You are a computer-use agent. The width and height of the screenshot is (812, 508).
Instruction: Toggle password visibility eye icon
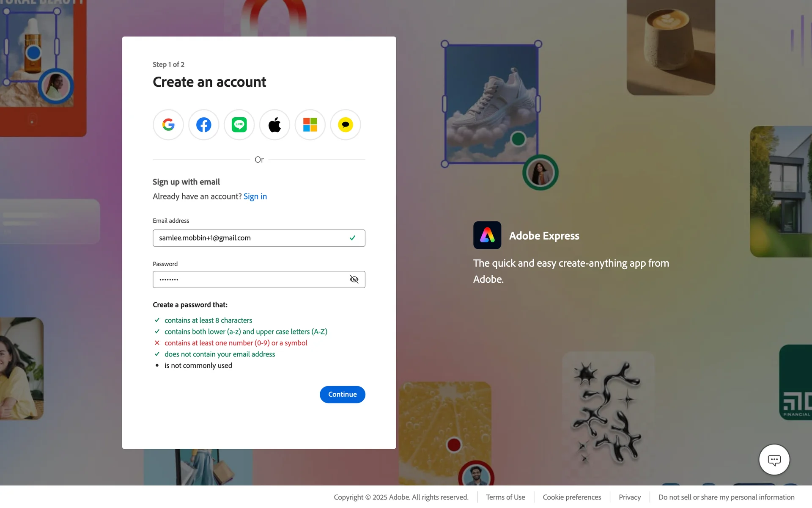click(354, 279)
